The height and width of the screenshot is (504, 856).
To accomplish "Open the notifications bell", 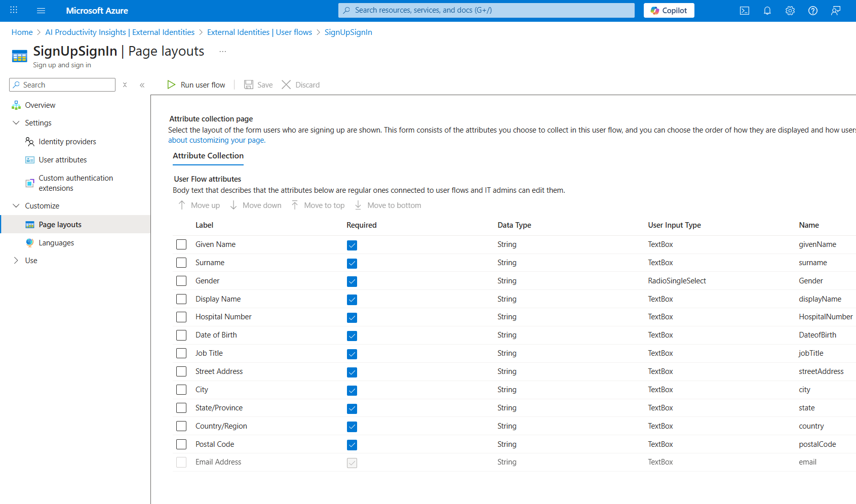I will [767, 11].
